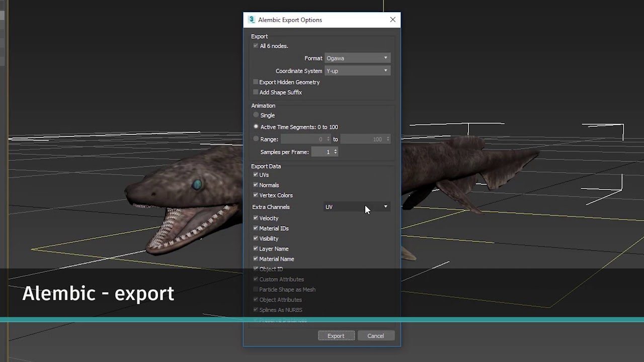
Task: Toggle Vertex Colors export option
Action: (256, 195)
